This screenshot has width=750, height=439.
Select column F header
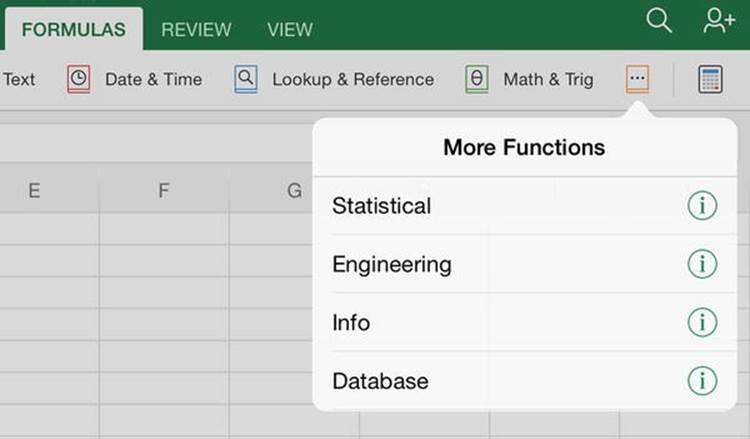[164, 190]
